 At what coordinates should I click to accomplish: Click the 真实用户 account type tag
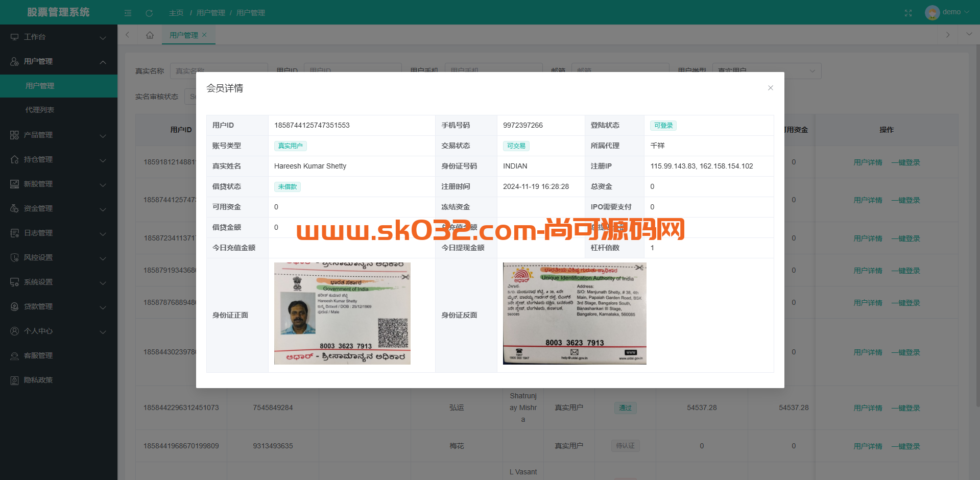click(291, 146)
